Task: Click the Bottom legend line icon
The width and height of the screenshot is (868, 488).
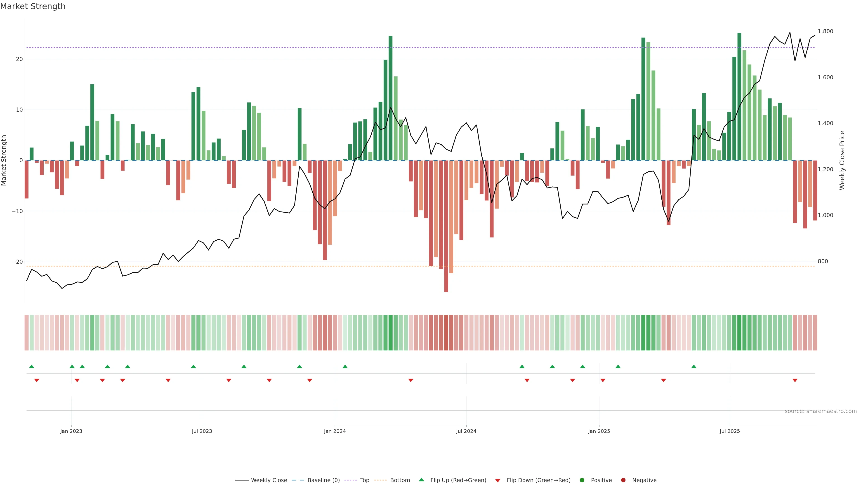Action: point(380,480)
